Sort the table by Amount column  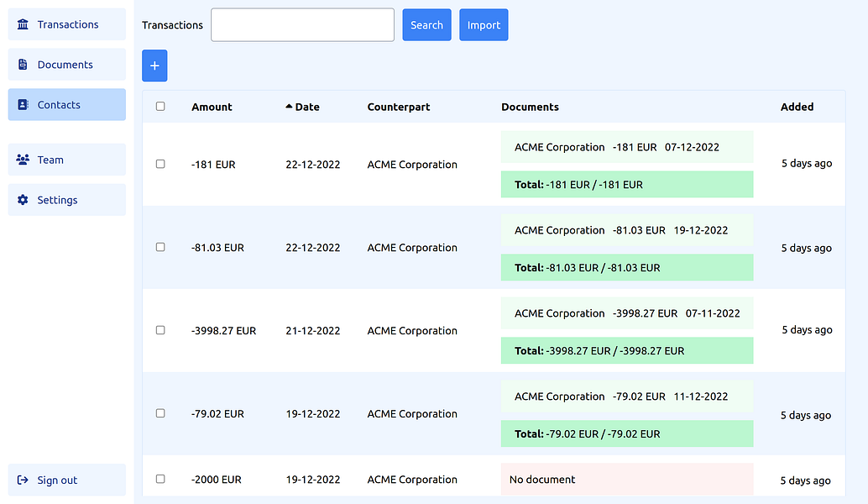pyautogui.click(x=212, y=107)
